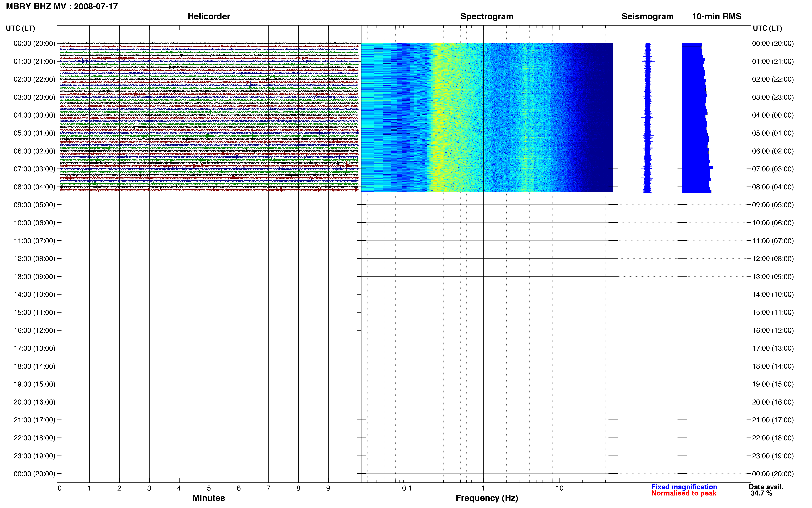Click minute tick label 3 on helicorder

[x=149, y=488]
